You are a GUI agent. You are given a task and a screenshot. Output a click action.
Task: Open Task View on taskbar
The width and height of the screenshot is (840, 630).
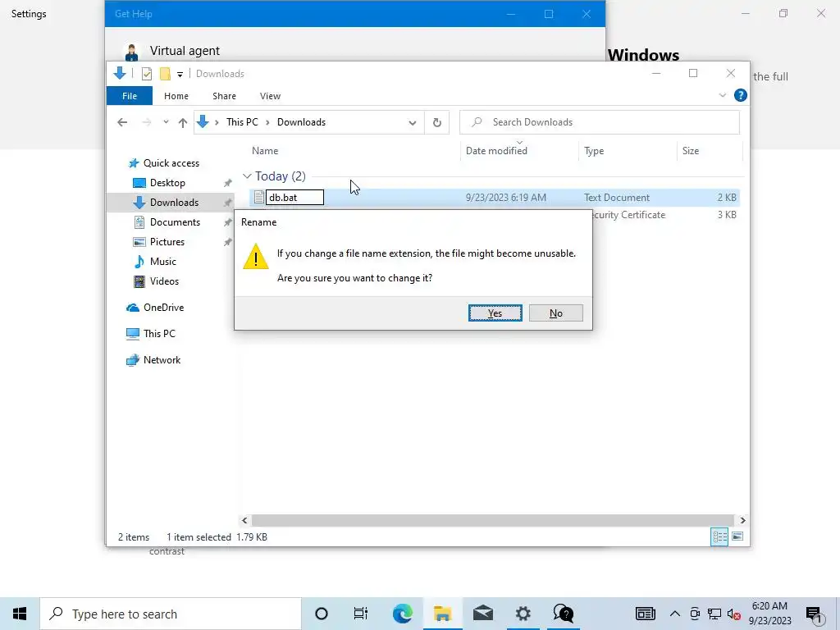click(361, 614)
